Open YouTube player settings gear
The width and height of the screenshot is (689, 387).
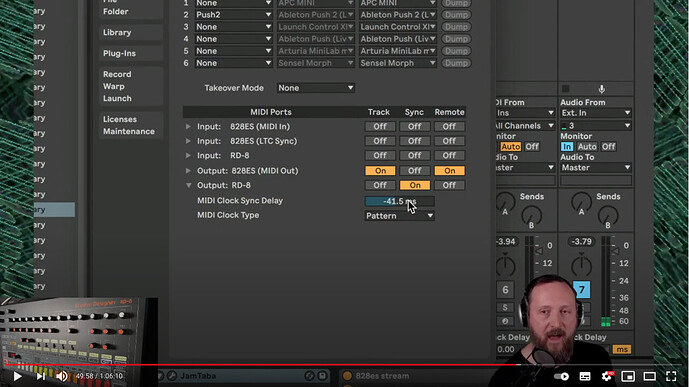click(x=607, y=376)
